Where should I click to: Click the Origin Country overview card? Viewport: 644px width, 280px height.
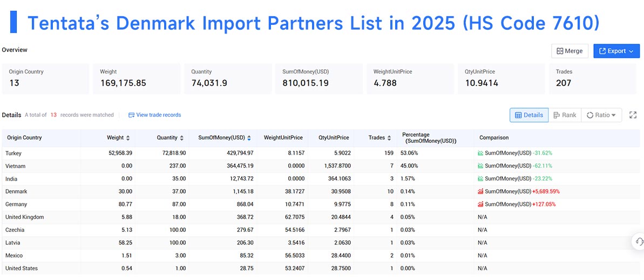45,78
